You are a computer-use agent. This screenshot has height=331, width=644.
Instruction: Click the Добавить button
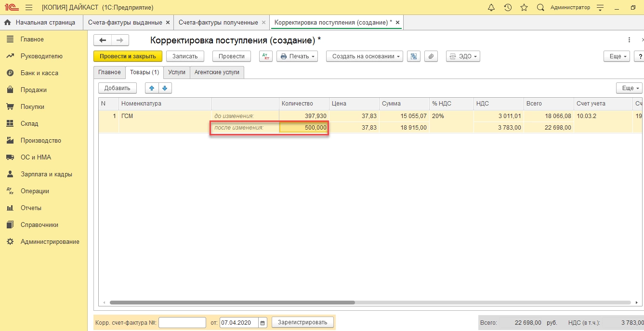(x=118, y=88)
